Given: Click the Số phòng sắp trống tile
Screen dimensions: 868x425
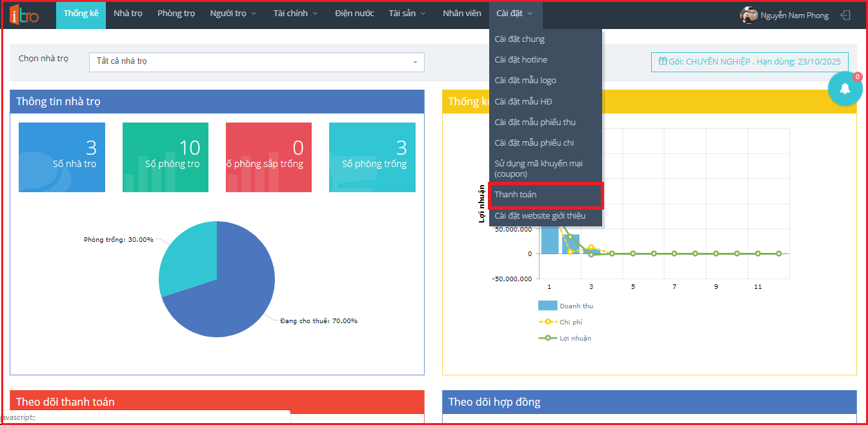Looking at the screenshot, I should click(268, 157).
